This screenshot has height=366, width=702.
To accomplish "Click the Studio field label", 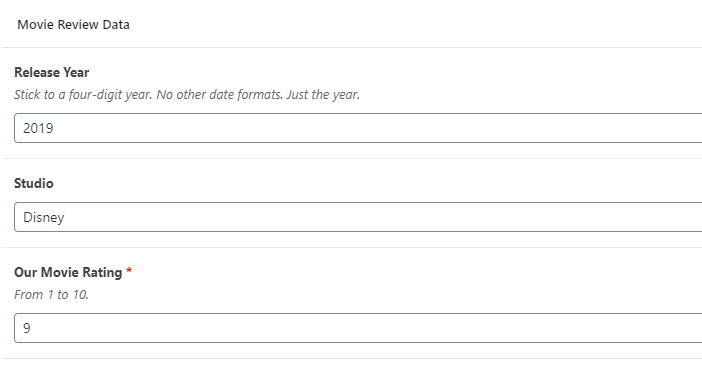I will 34,183.
